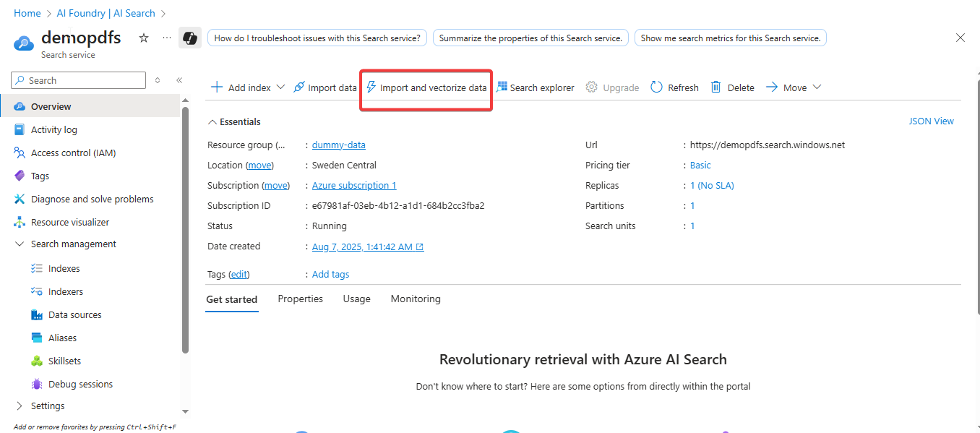The height and width of the screenshot is (433, 980).
Task: Click the favorite star icon next to demopdfs
Action: 144,38
